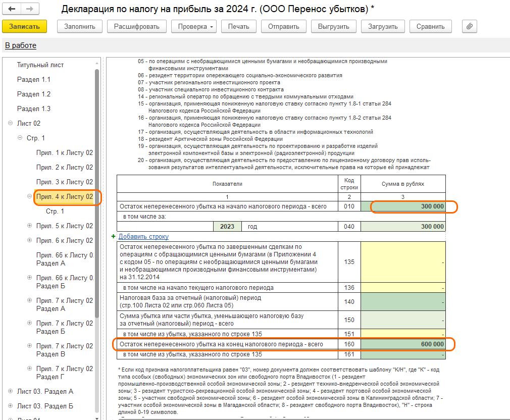The width and height of the screenshot is (510, 420).
Task: Click the back navigation arrow
Action: pyautogui.click(x=12, y=9)
